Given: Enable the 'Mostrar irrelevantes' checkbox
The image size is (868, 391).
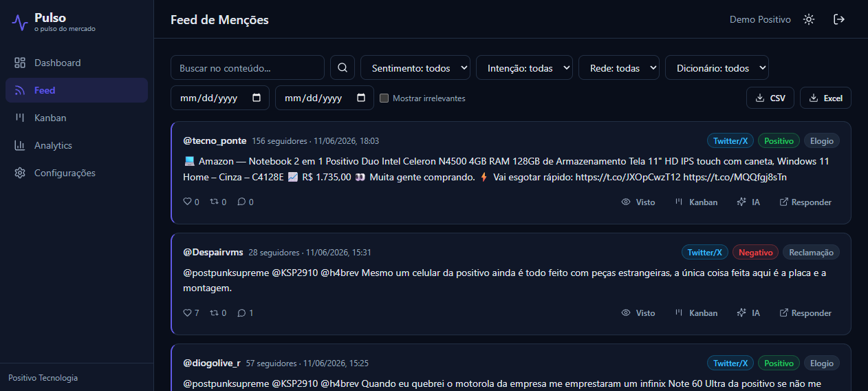Looking at the screenshot, I should click(384, 98).
